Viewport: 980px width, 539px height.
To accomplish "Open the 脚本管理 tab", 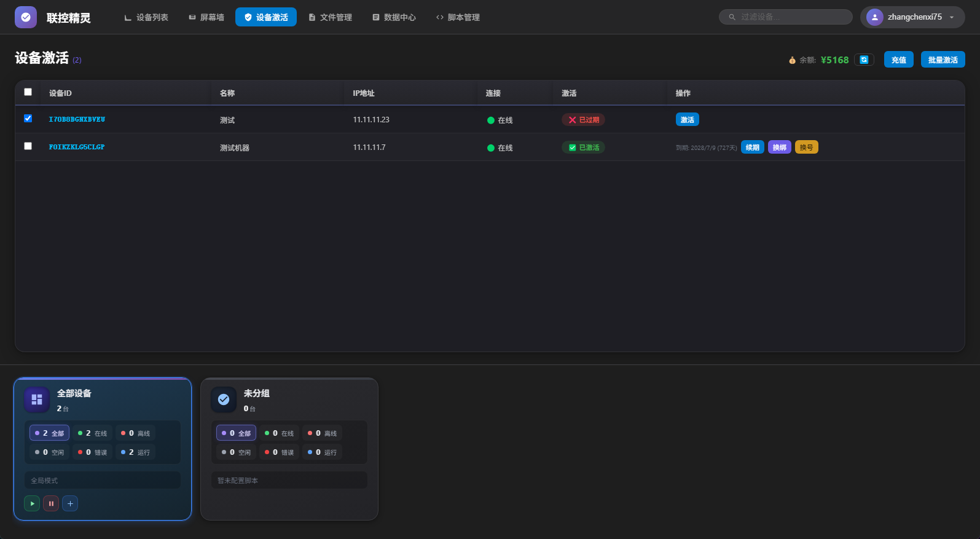I will pyautogui.click(x=458, y=17).
